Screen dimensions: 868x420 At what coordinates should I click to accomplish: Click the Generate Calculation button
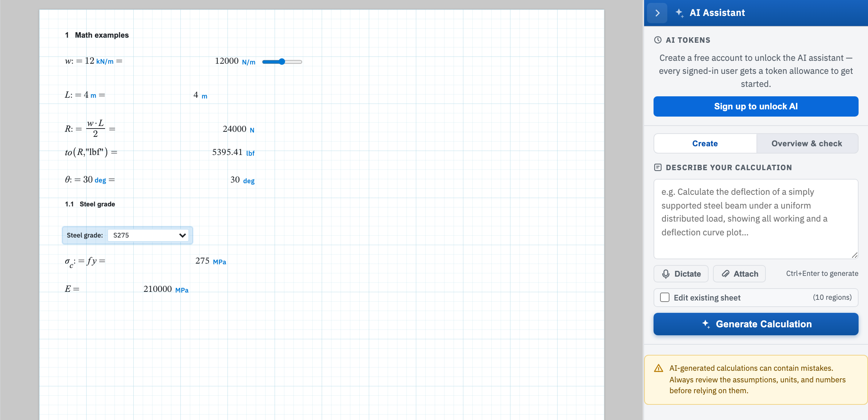click(x=756, y=324)
